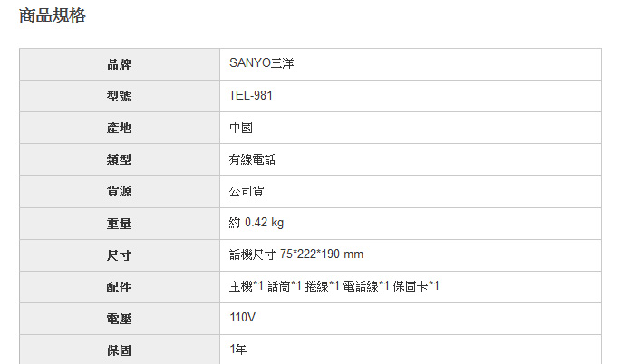The width and height of the screenshot is (619, 364).
Task: Select the 產地 label cell
Action: 120,128
